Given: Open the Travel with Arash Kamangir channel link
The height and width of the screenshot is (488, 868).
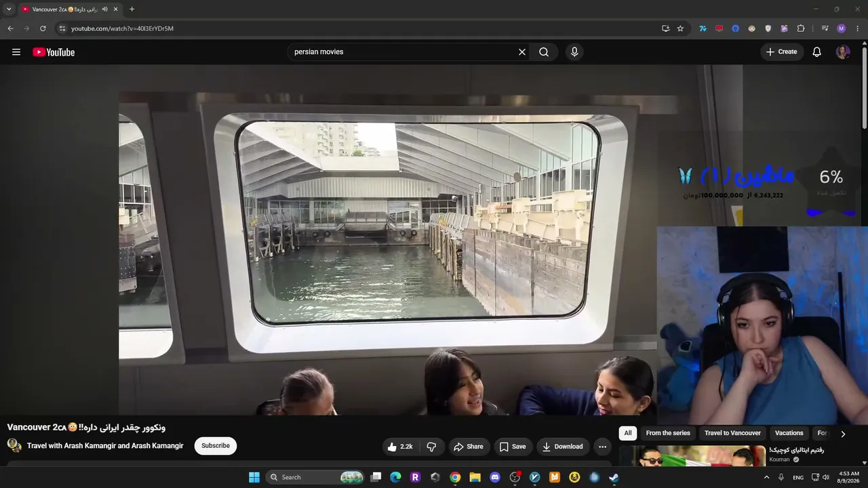Looking at the screenshot, I should point(105,446).
